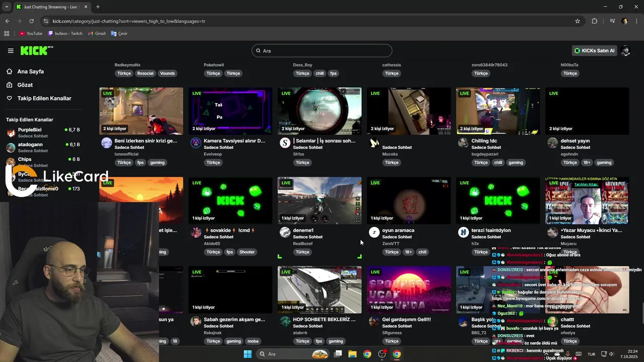The width and height of the screenshot is (644, 362).
Task: Click the Akide65 channel avatar
Action: point(196,232)
